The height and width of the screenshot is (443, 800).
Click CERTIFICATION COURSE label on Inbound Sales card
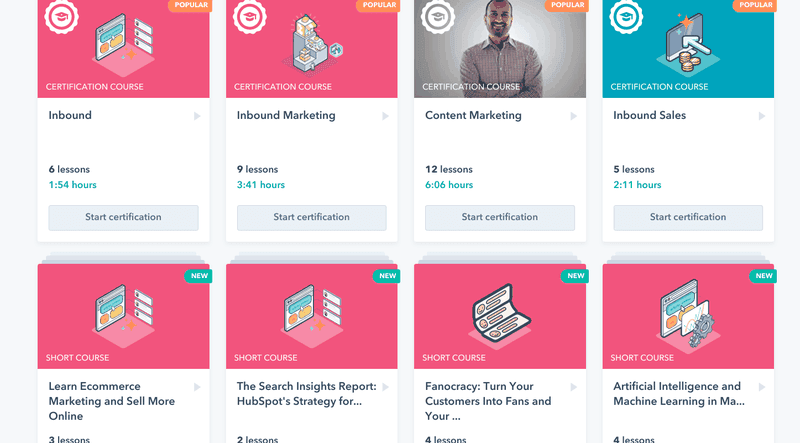pyautogui.click(x=659, y=87)
